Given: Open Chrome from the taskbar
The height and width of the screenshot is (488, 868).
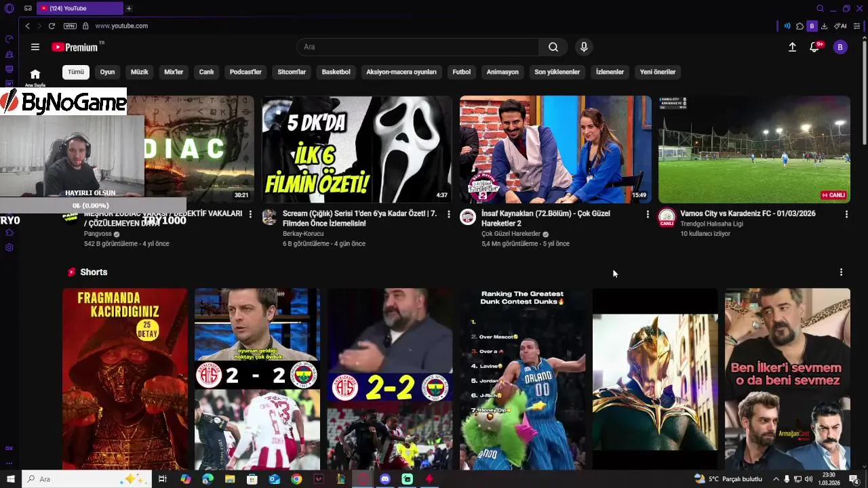Looking at the screenshot, I should click(x=296, y=479).
